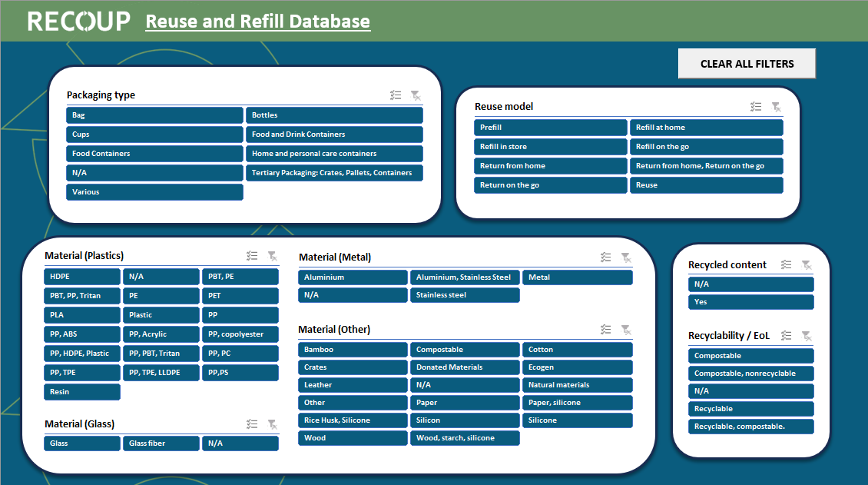Pick Home and personal care containers
The image size is (868, 485).
click(x=334, y=154)
